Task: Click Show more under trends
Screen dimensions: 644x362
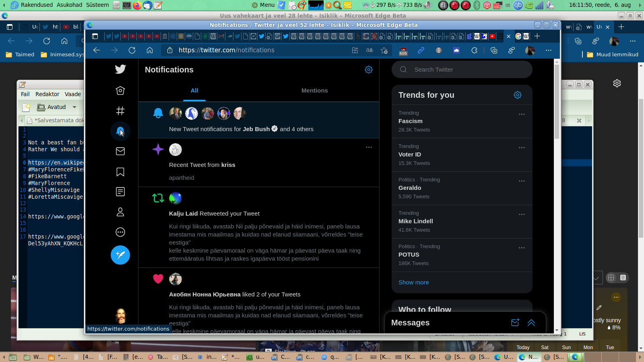Action: (414, 282)
